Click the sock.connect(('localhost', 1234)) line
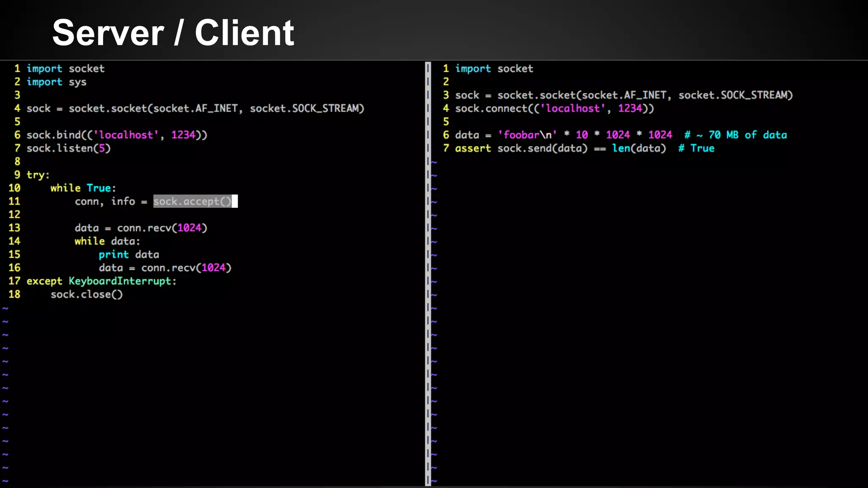 tap(555, 108)
